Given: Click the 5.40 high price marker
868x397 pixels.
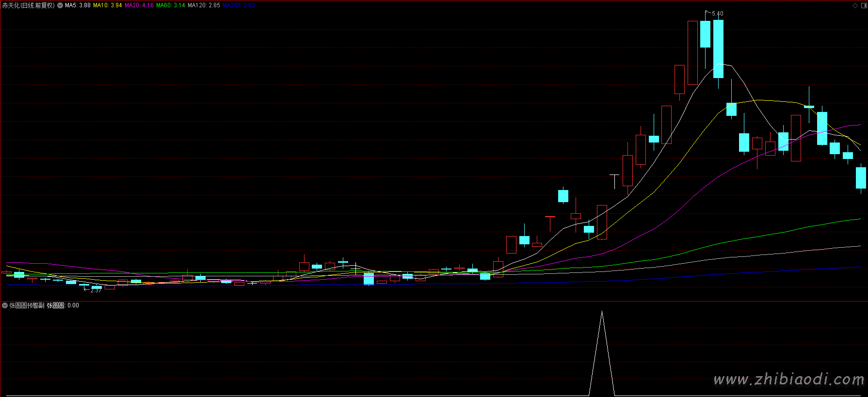Looking at the screenshot, I should click(717, 14).
